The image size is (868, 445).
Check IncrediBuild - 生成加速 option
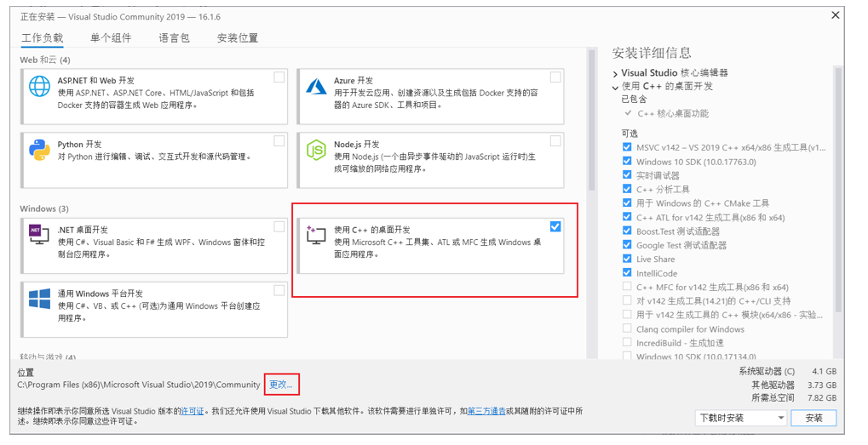click(x=627, y=342)
